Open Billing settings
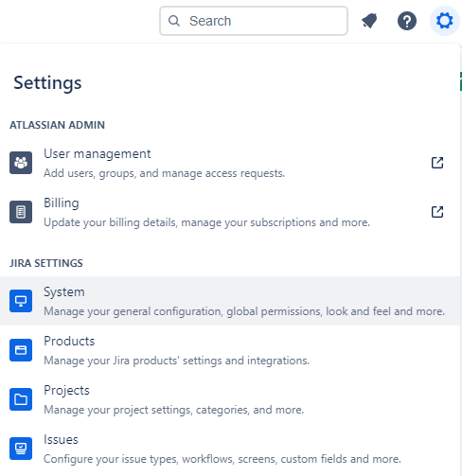Image resolution: width=462 pixels, height=476 pixels. coord(230,212)
